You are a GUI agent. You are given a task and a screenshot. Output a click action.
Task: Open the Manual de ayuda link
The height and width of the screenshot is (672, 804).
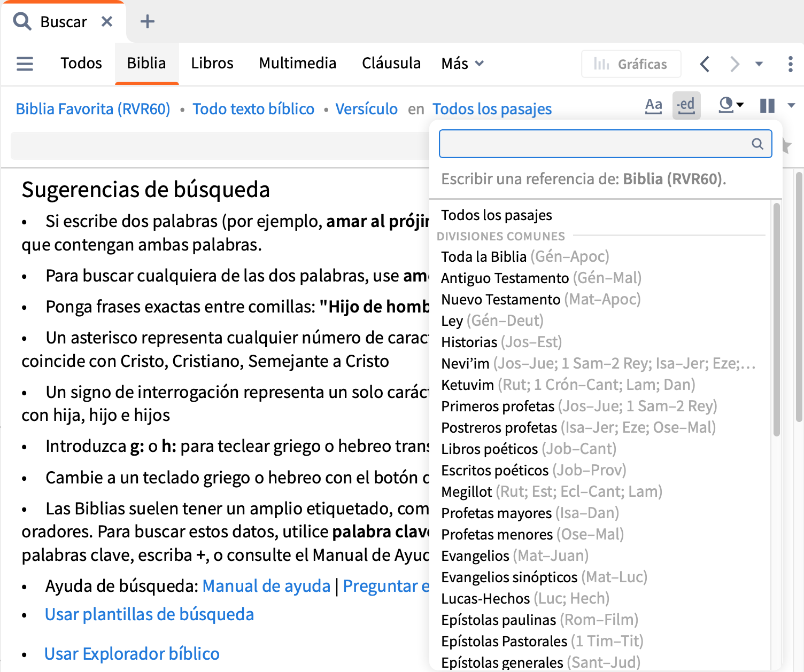tap(266, 586)
